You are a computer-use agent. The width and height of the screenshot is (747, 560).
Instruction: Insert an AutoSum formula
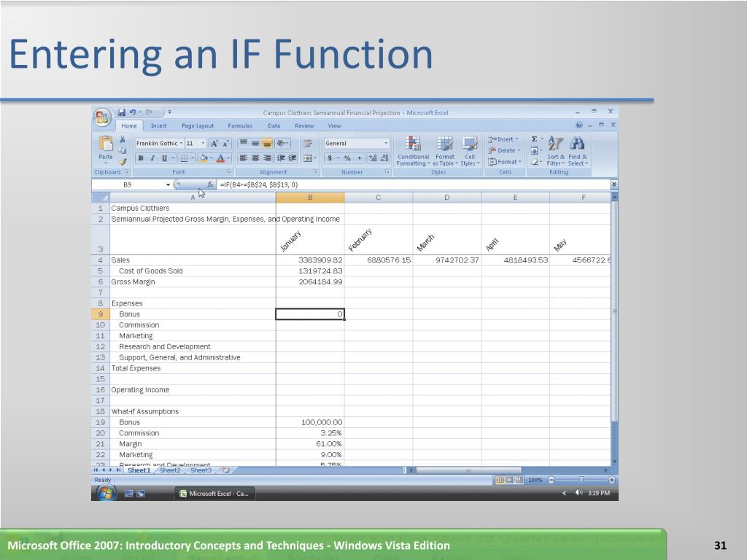535,139
